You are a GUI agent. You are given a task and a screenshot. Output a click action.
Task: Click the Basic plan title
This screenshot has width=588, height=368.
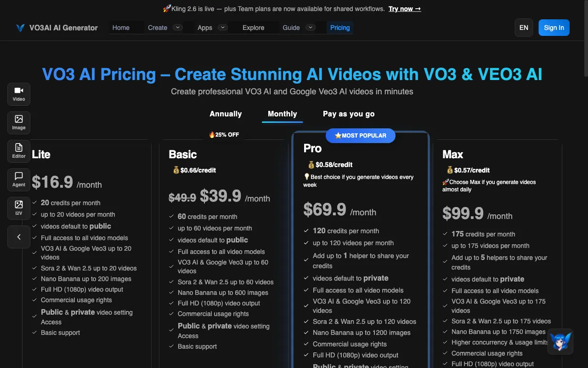coord(182,155)
